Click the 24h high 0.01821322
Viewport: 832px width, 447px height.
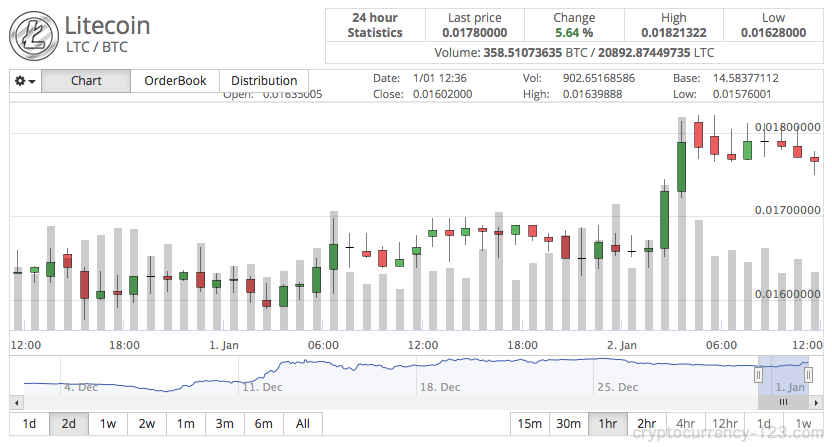click(673, 33)
